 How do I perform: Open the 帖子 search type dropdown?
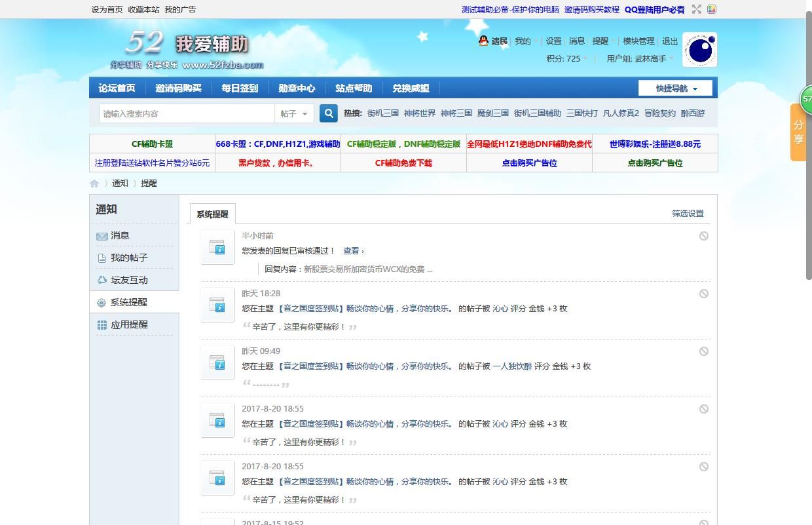coord(294,113)
